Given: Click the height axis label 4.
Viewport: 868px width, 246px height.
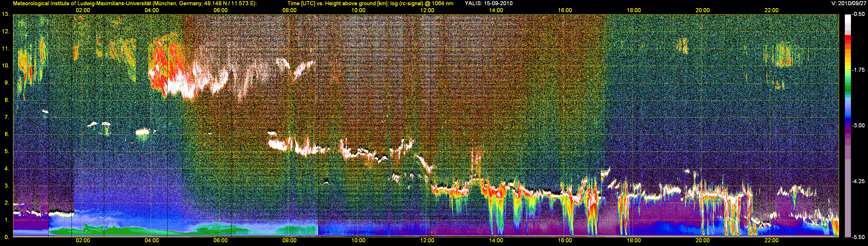Looking at the screenshot, I should tap(7, 168).
